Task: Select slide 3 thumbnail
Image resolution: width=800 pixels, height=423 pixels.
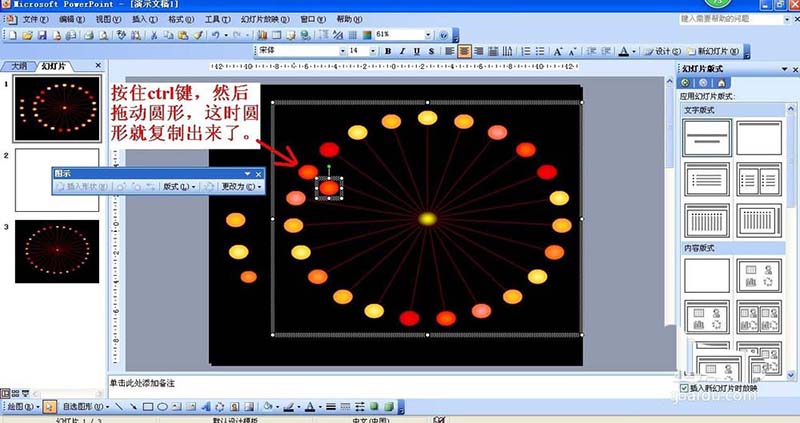Action: point(57,252)
